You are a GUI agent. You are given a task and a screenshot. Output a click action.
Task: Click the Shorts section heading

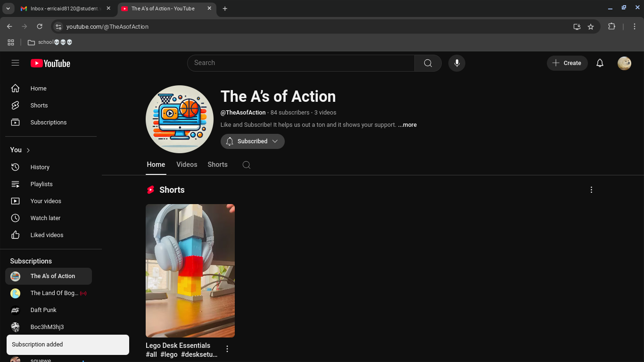[x=172, y=190]
